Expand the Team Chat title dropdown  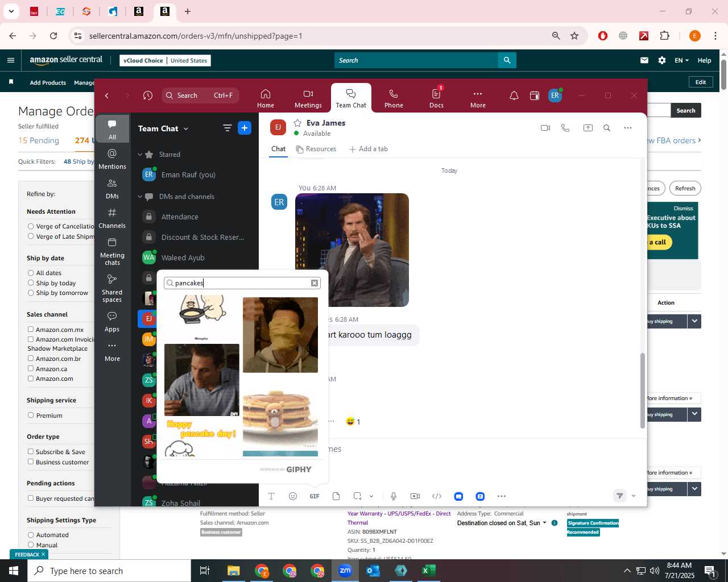point(186,129)
